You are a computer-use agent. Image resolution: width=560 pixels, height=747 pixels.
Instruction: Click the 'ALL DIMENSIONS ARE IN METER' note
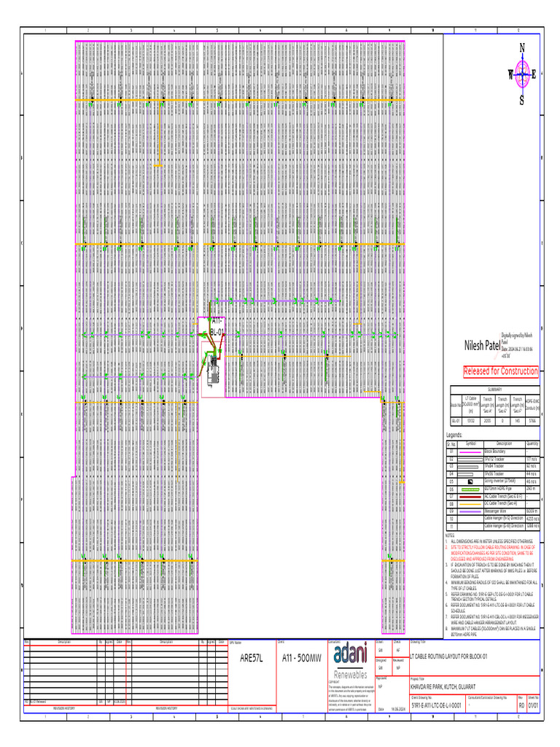[492, 542]
